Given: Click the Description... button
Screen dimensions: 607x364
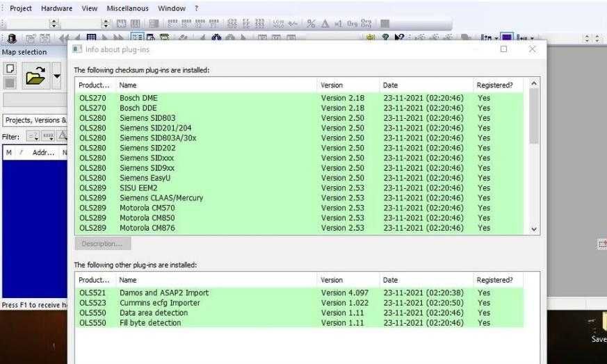Looking at the screenshot, I should (x=103, y=244).
